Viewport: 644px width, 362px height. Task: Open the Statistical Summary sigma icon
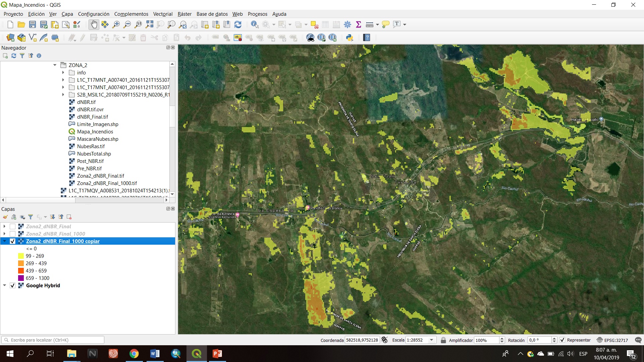pos(359,24)
